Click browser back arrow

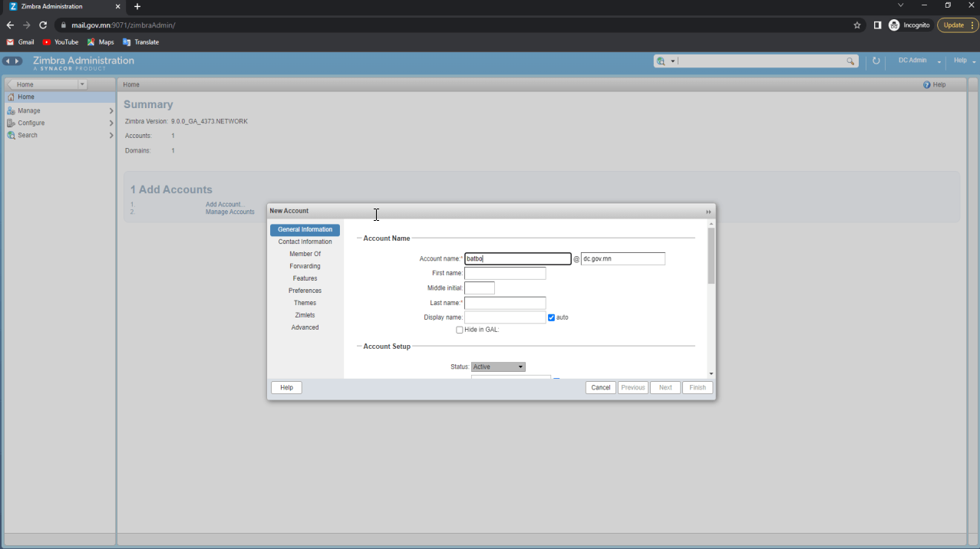(10, 25)
